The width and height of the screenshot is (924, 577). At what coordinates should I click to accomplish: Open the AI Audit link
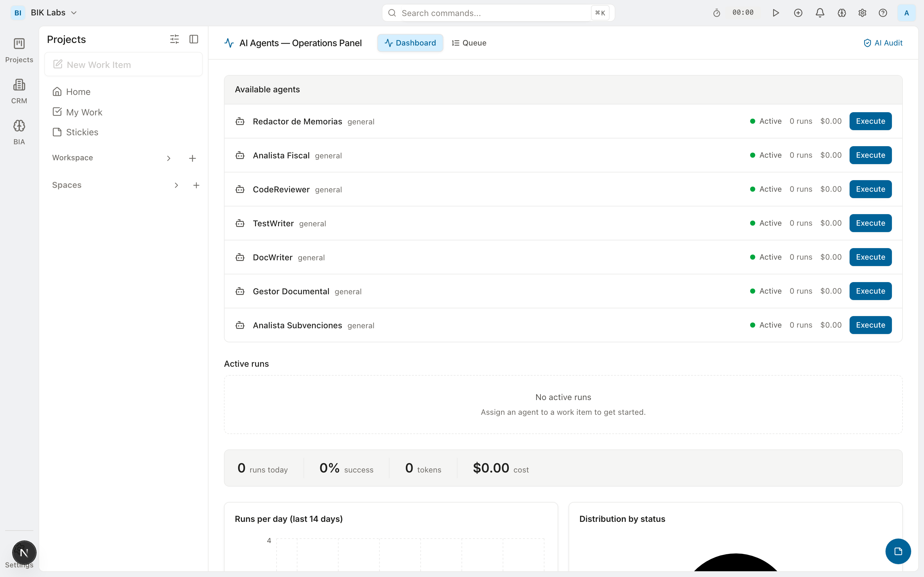click(883, 43)
